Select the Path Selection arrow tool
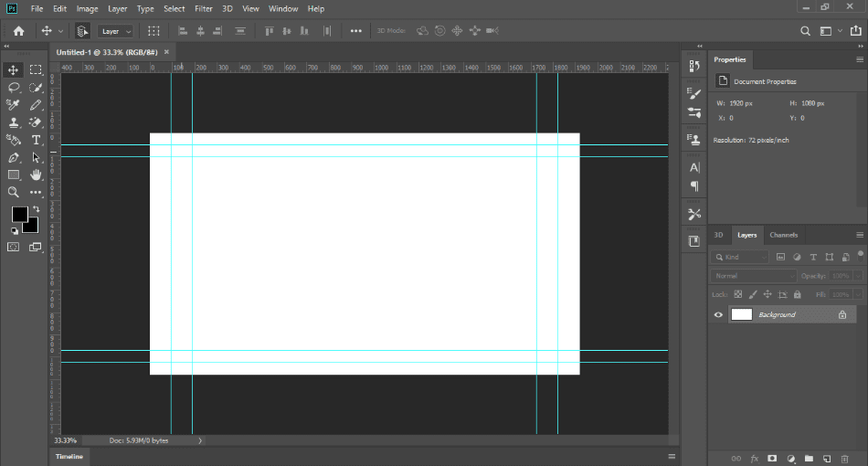The width and height of the screenshot is (868, 466). 36,158
